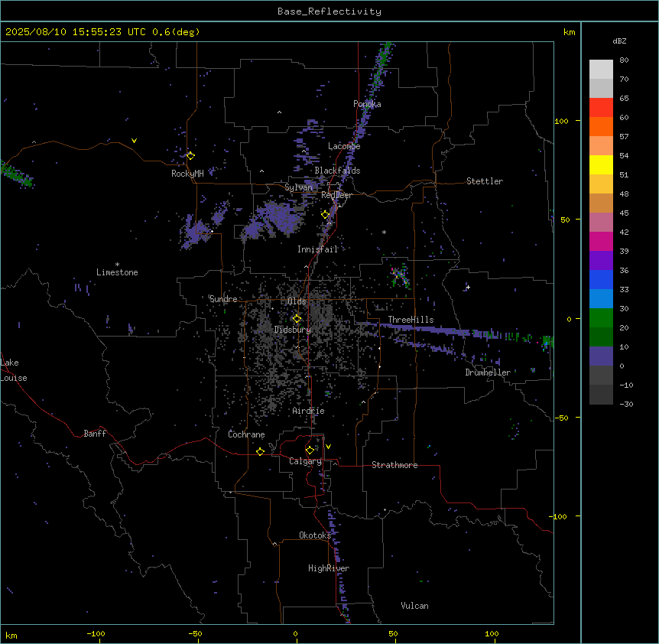Click the Drumheller label

(488, 372)
